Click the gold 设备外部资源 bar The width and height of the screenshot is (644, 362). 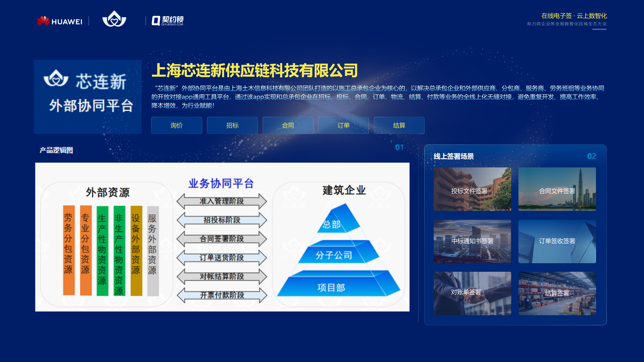(x=136, y=251)
